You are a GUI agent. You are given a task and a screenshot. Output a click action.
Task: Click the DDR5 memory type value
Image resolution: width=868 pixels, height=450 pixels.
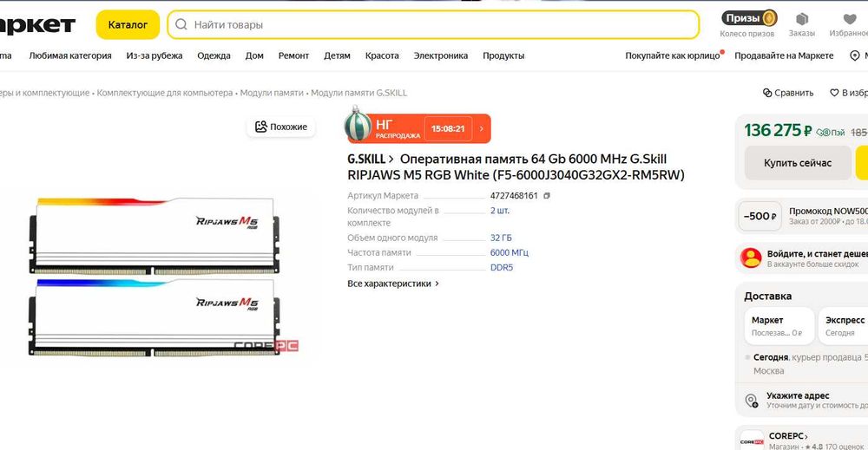[502, 268]
